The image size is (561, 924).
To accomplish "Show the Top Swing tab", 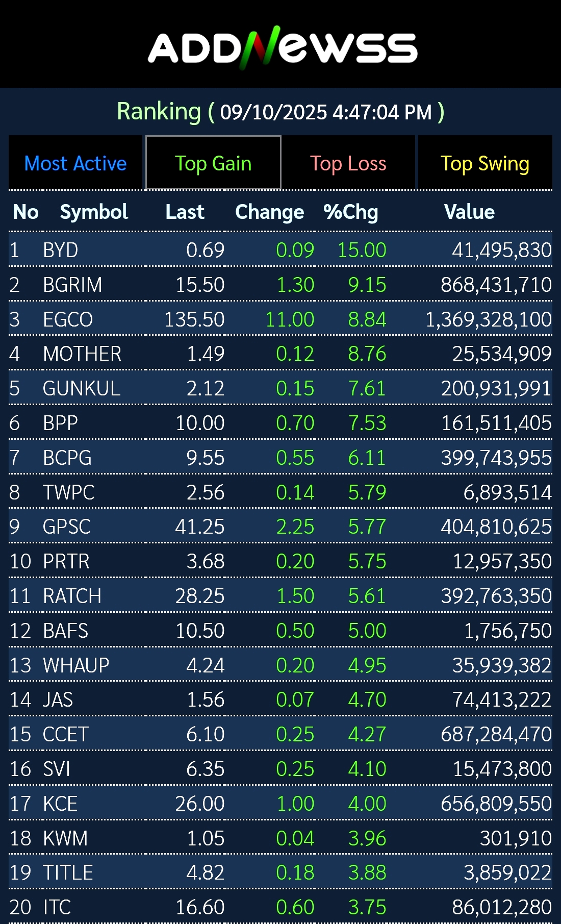I will (x=484, y=163).
